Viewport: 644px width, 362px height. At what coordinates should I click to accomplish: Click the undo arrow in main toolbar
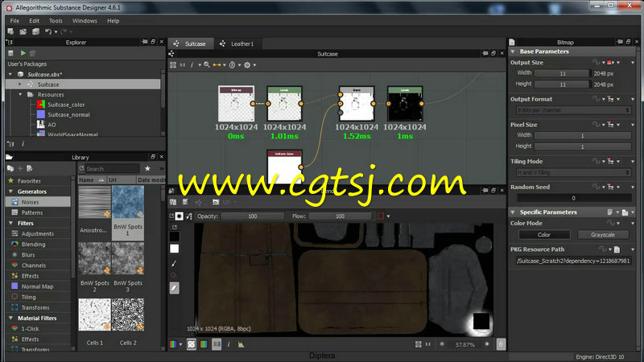click(48, 31)
